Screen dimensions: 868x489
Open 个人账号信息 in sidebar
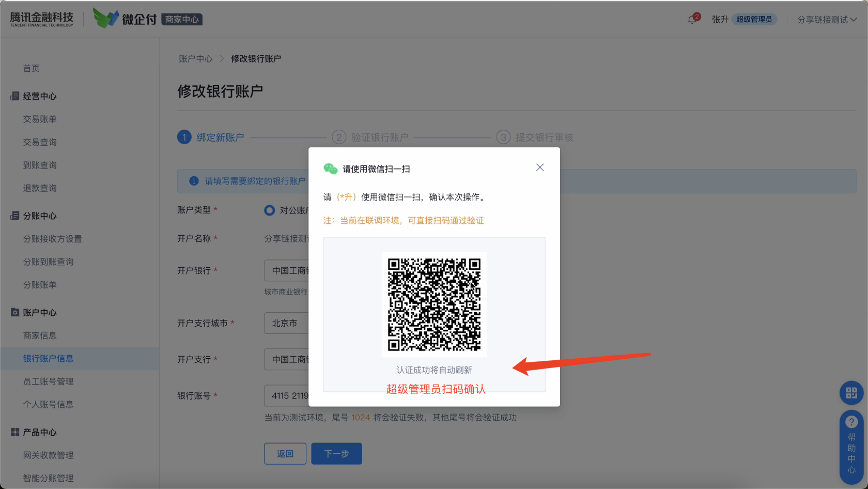[48, 404]
